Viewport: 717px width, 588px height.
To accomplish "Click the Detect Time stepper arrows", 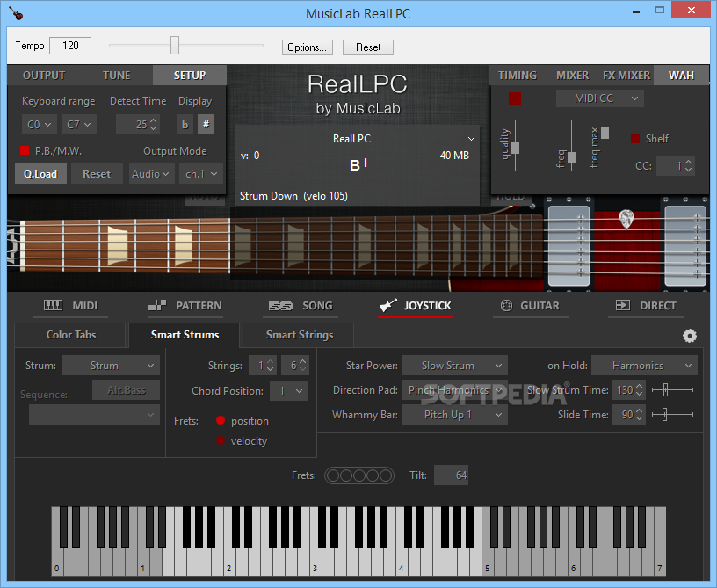I will (154, 124).
